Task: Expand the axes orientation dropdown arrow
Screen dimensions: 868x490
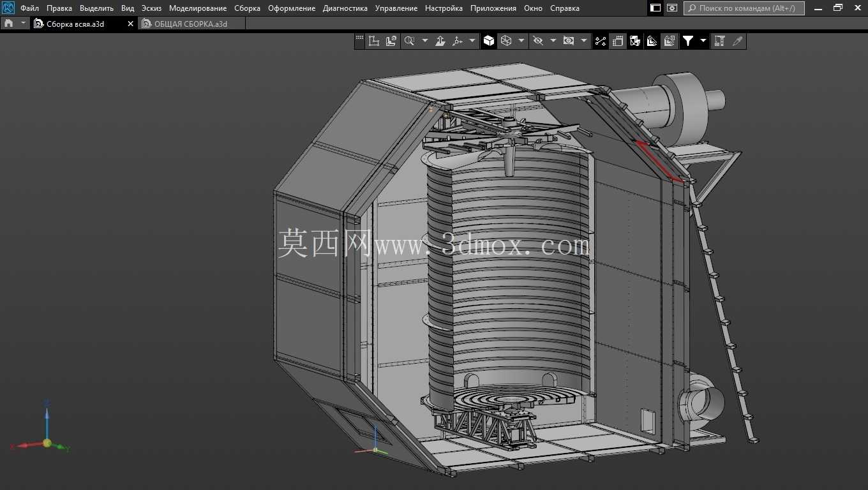Action: [472, 41]
